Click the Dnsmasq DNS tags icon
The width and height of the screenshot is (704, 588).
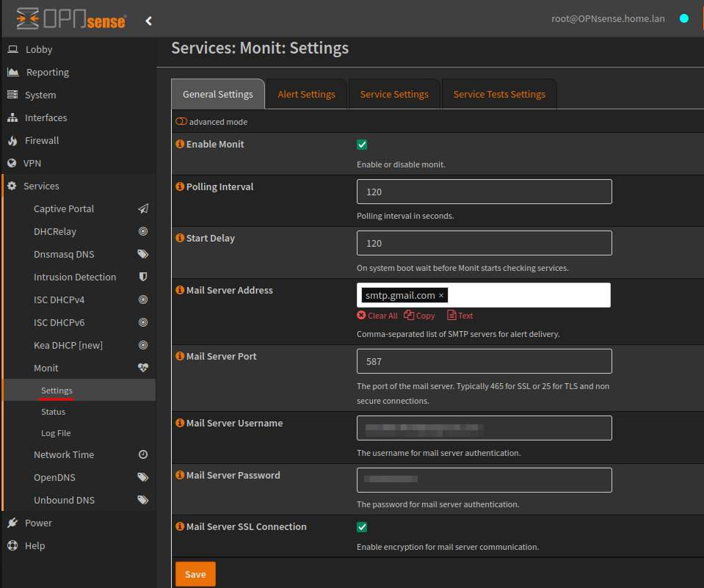pyautogui.click(x=142, y=254)
